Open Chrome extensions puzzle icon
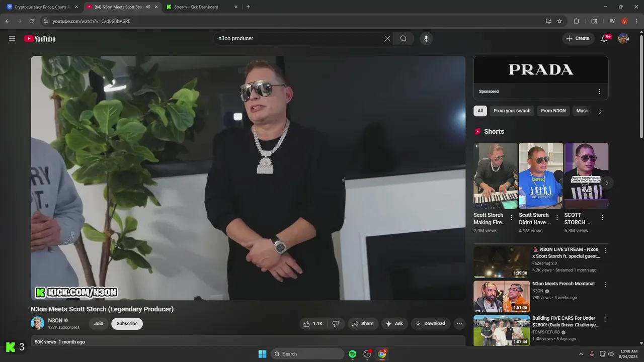Image resolution: width=644 pixels, height=362 pixels. point(577,21)
